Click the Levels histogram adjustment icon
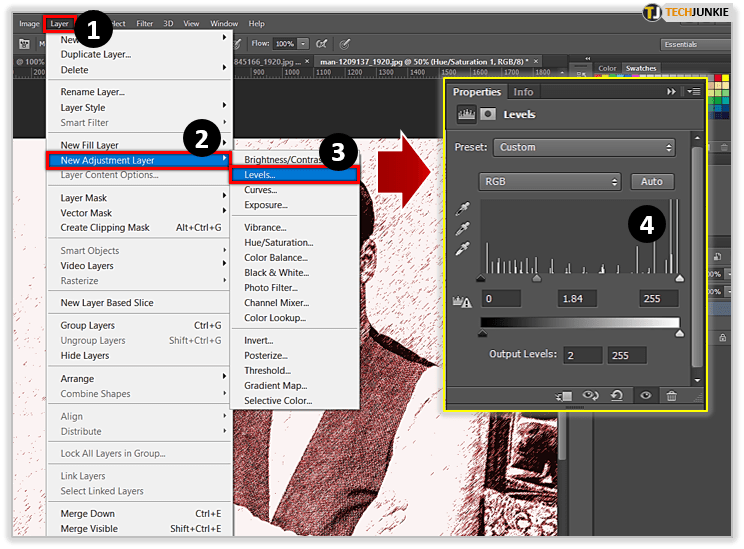The image size is (744, 549). [465, 115]
